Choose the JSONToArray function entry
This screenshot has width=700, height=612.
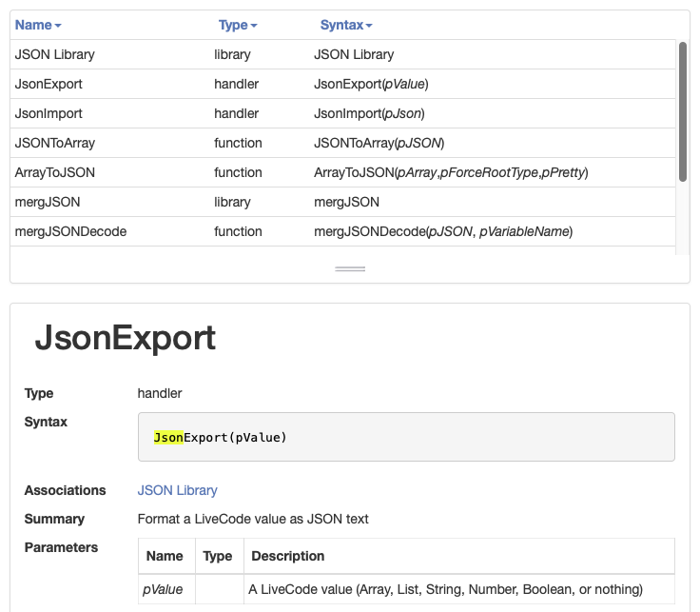(55, 143)
